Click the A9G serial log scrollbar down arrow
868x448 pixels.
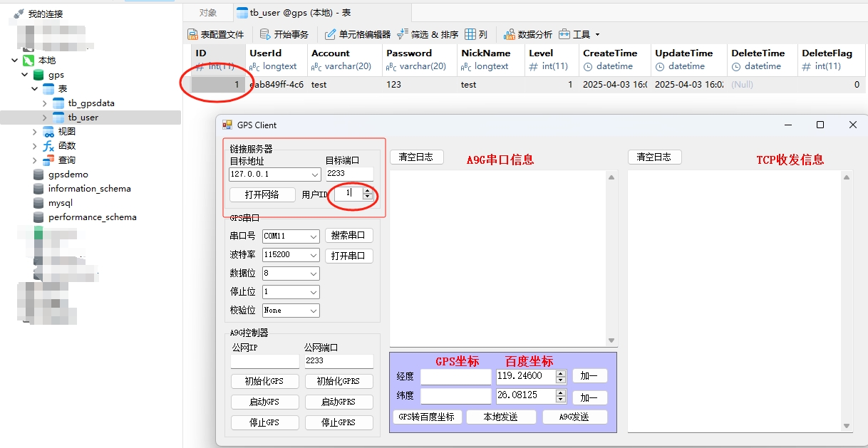pyautogui.click(x=611, y=340)
